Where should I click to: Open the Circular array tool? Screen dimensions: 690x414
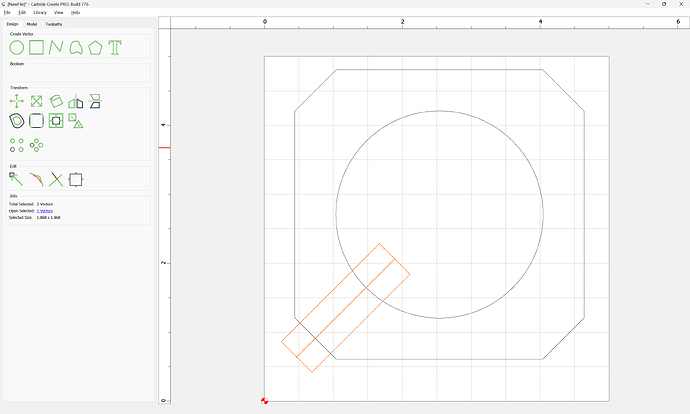(x=37, y=145)
